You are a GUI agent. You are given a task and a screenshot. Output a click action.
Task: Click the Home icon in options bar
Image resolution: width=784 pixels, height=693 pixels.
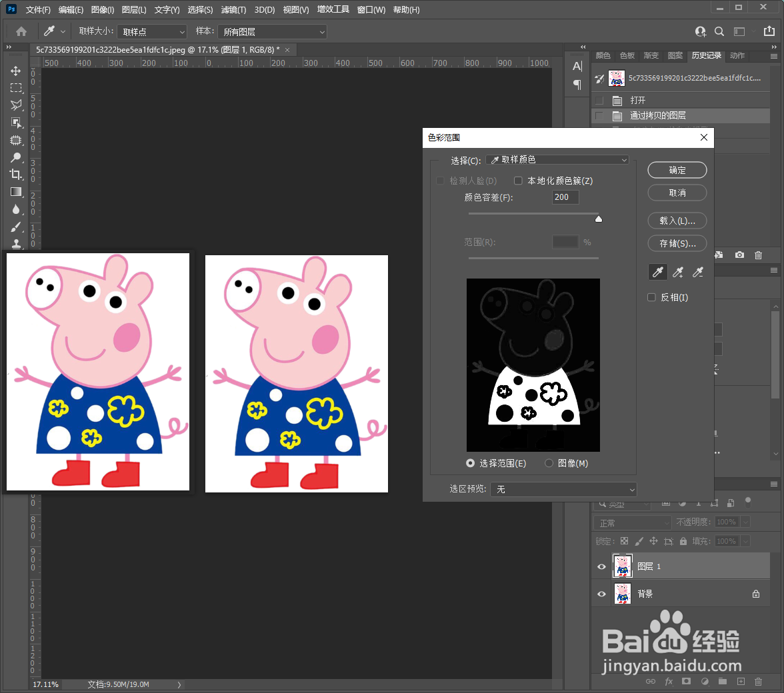point(21,31)
